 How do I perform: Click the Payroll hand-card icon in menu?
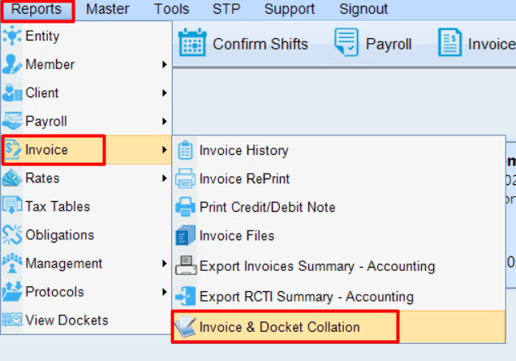coord(12,121)
